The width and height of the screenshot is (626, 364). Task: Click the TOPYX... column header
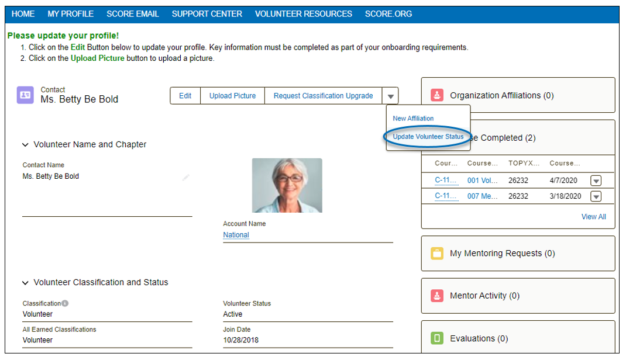point(524,164)
